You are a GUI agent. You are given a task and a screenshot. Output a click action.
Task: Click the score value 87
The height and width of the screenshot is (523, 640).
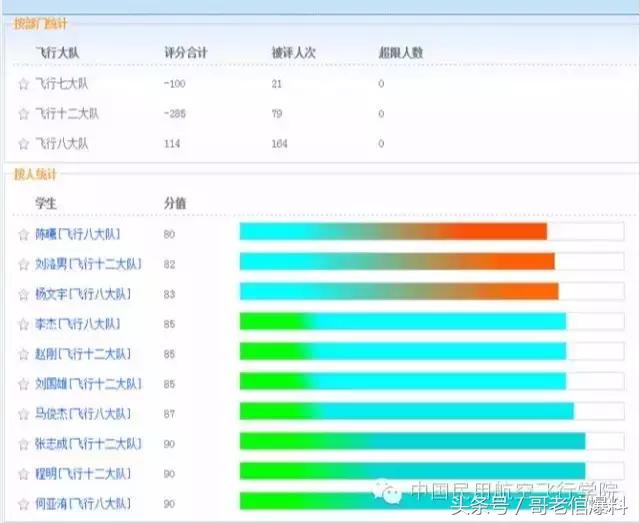tap(169, 414)
